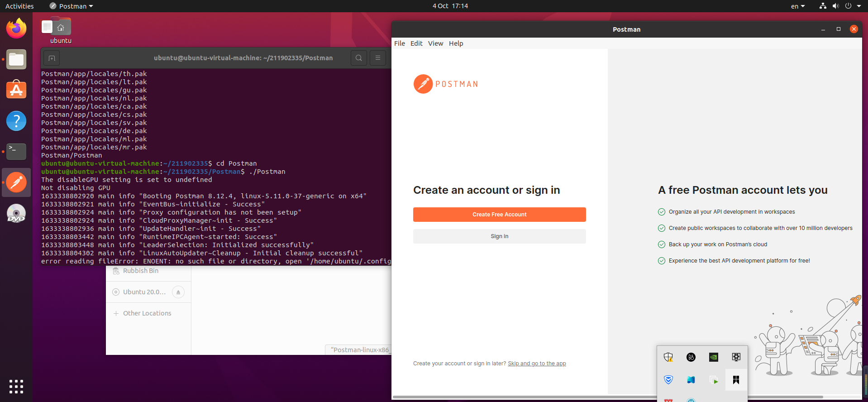
Task: Open the Help menu in Postman
Action: (456, 43)
